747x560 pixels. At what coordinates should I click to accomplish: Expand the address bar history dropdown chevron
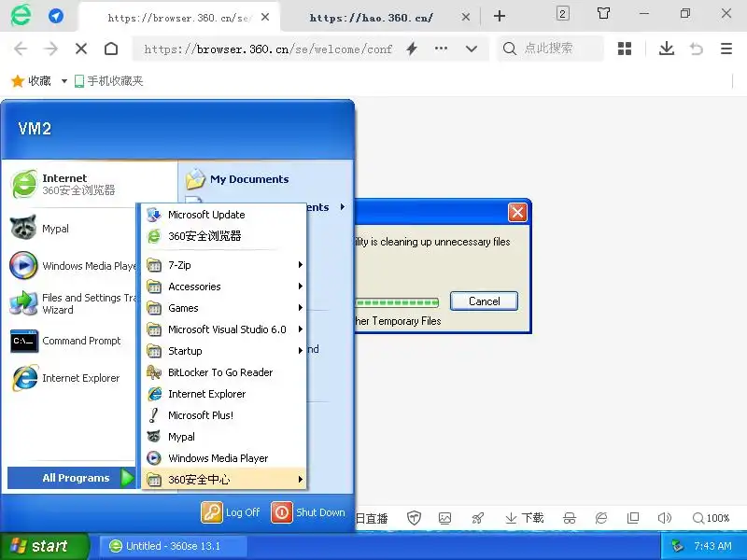click(472, 49)
